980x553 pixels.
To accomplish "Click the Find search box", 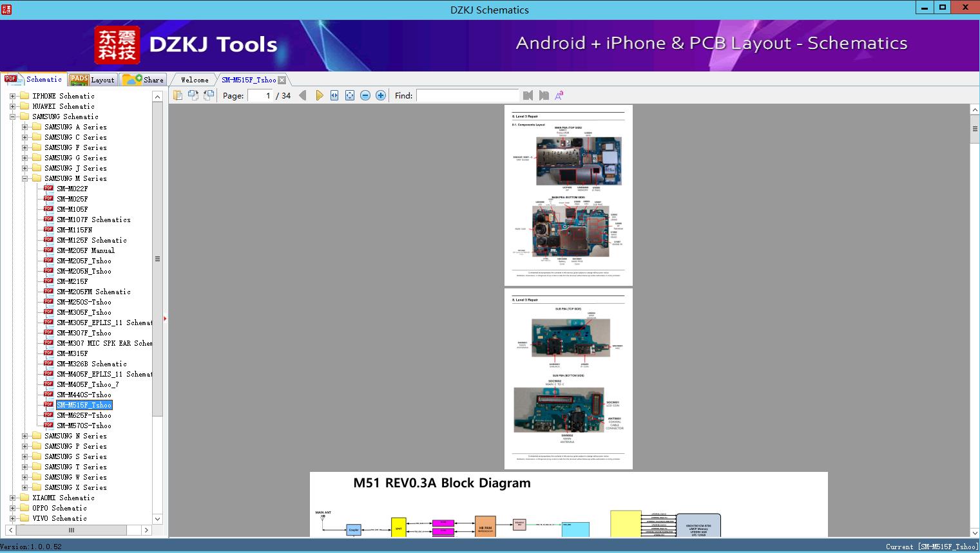I will click(467, 95).
